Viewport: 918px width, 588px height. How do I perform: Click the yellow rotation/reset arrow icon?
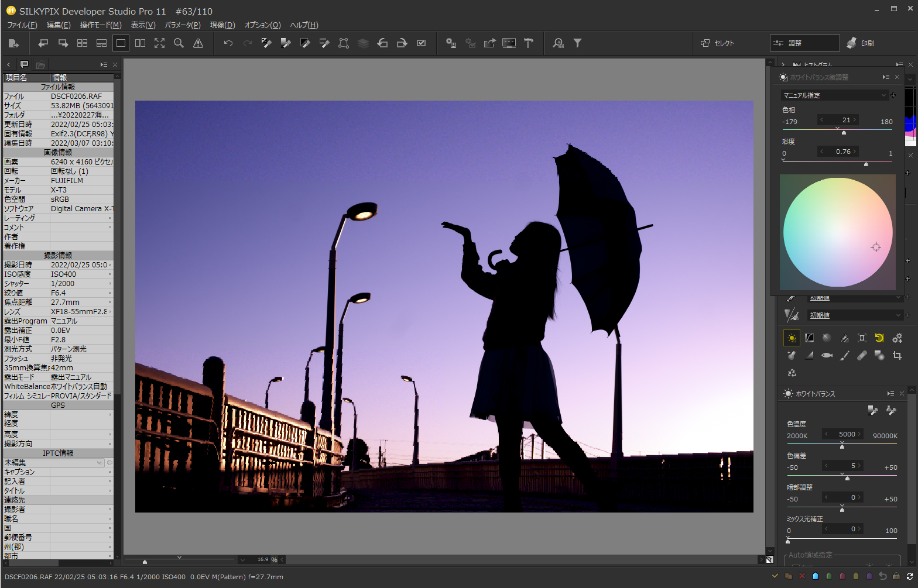pyautogui.click(x=879, y=338)
